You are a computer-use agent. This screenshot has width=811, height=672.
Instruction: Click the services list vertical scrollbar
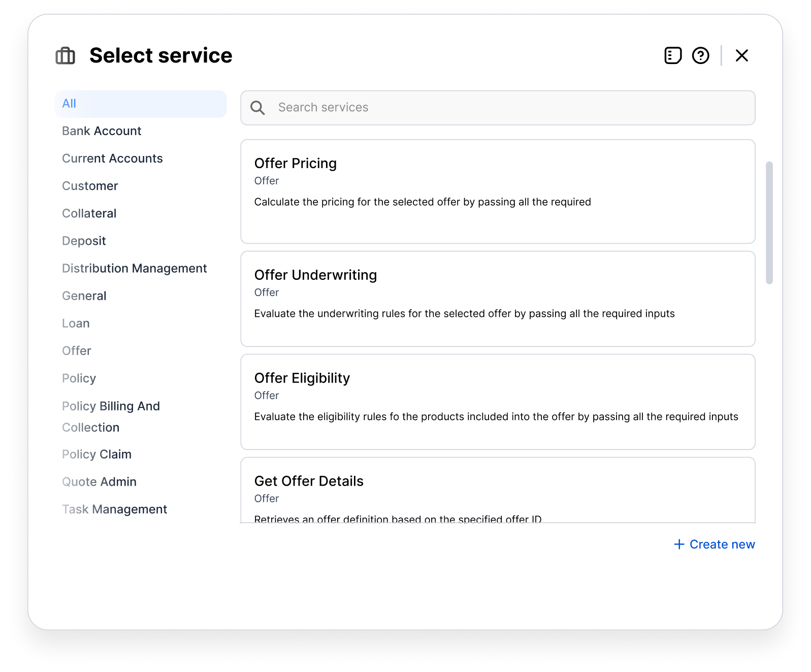point(769,222)
